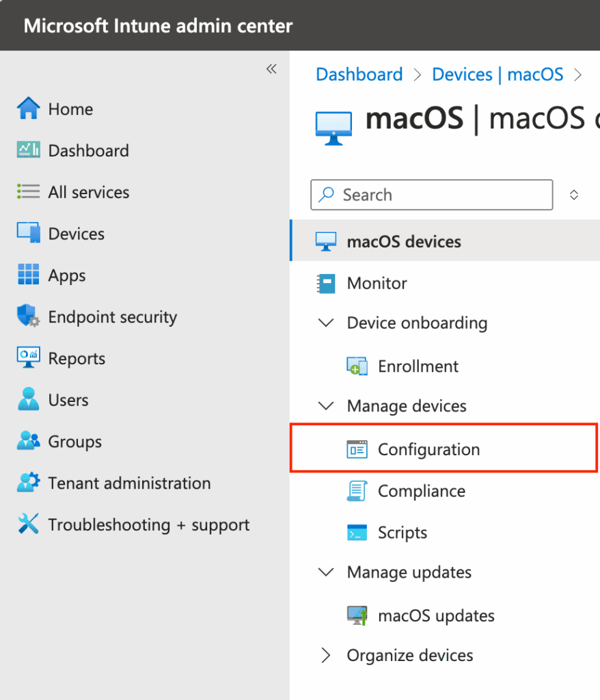Collapse the Manage devices section
The image size is (600, 700).
coord(327,406)
